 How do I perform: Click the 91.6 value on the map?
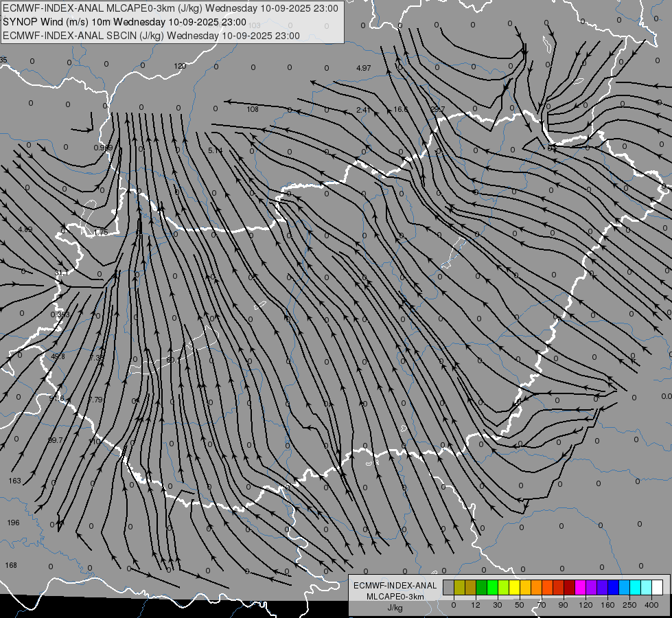coord(56,398)
